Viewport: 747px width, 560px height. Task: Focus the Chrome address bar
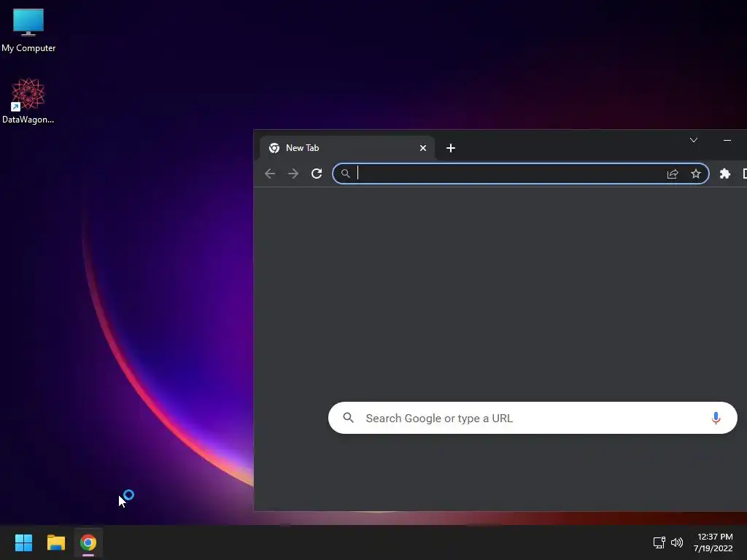tap(520, 174)
